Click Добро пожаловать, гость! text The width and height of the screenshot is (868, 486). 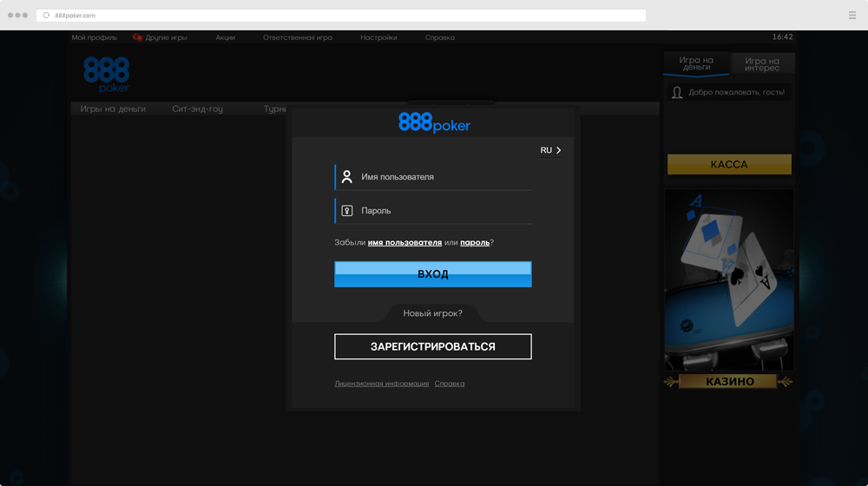736,93
